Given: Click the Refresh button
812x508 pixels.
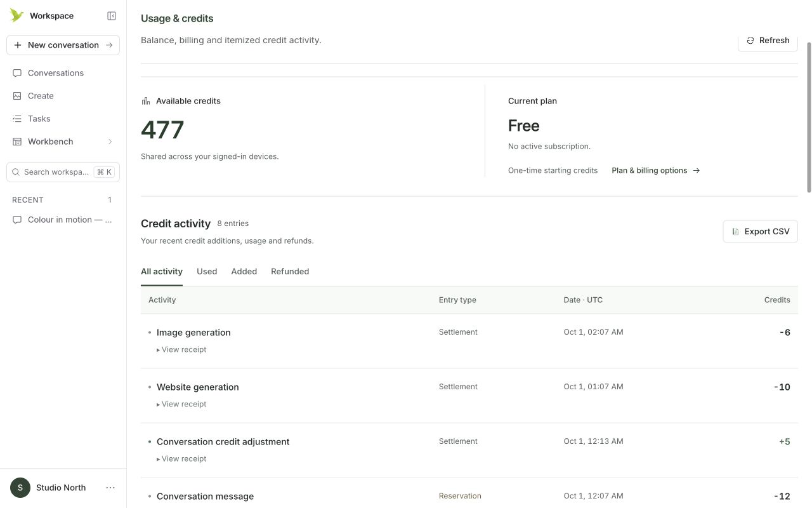Looking at the screenshot, I should [x=768, y=40].
